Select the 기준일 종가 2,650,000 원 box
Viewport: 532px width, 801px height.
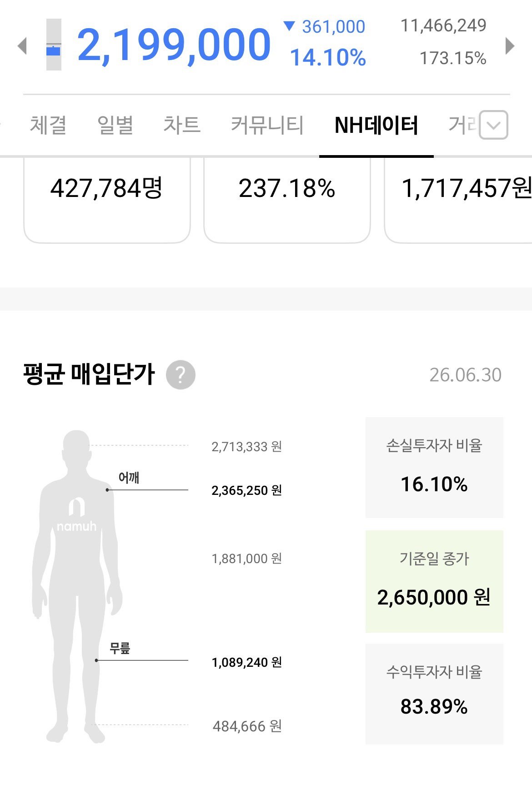click(434, 581)
